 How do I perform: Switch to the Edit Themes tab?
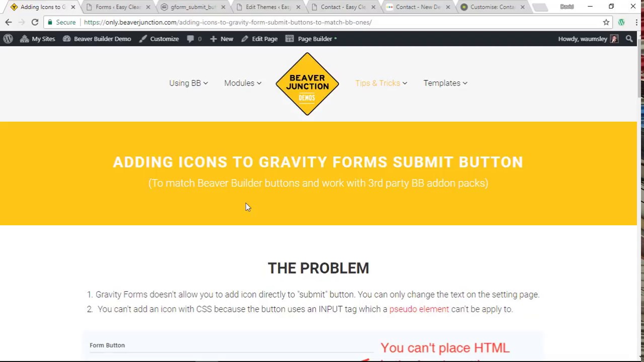(268, 7)
